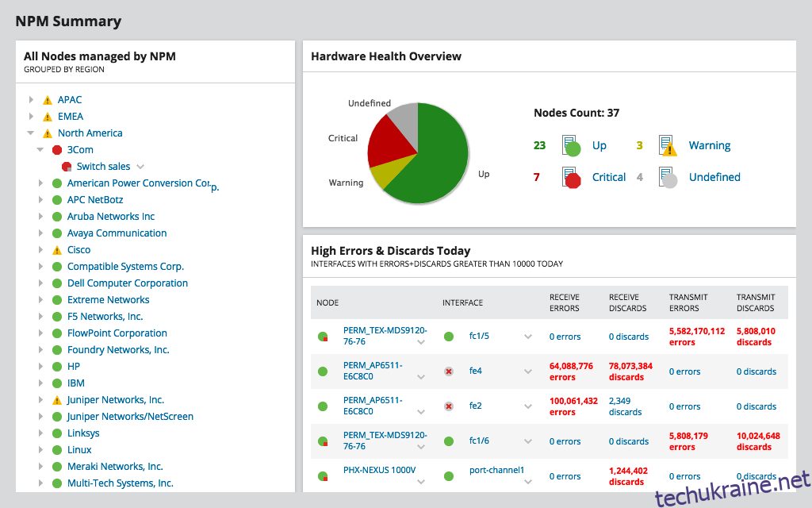The image size is (812, 508).
Task: Click the green status dot beside Dell Computer Corporation
Action: [57, 284]
